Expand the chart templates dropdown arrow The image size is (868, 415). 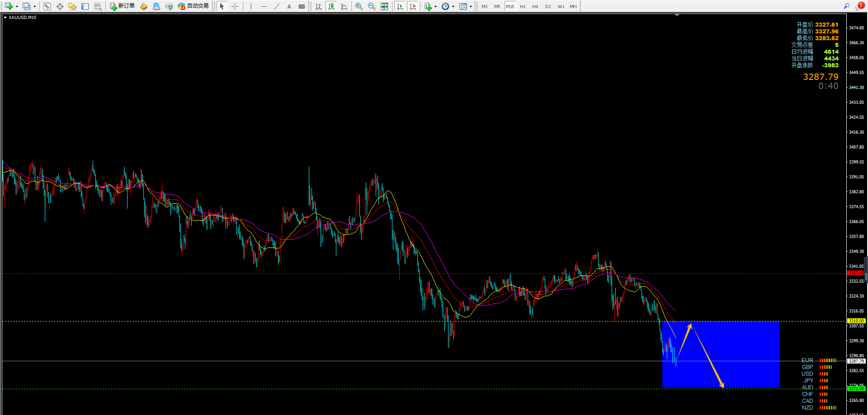tap(471, 6)
